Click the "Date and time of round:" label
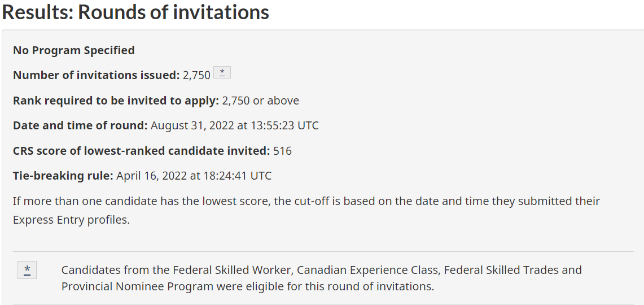 (x=80, y=125)
